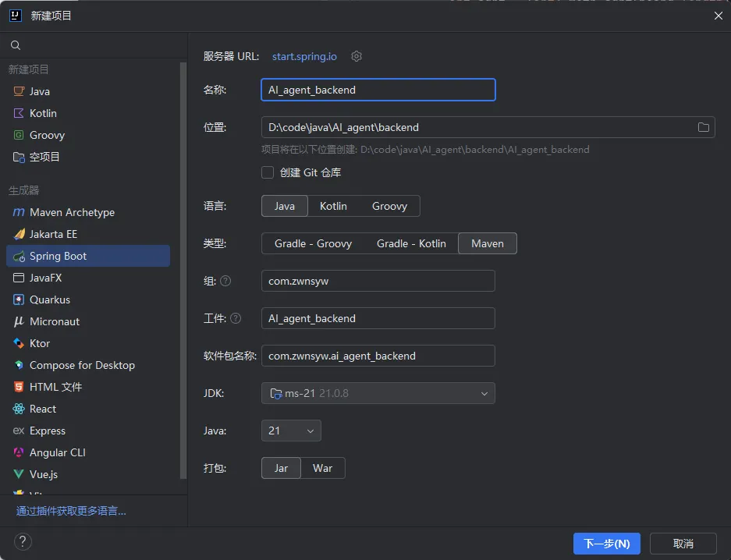Click the Spring Boot leaf icon
The image size is (731, 560).
coord(19,257)
